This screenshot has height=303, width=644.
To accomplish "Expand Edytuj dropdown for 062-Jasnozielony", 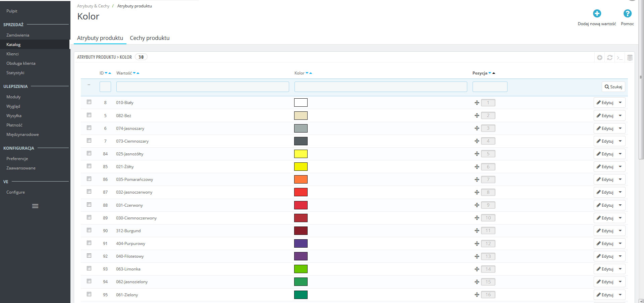I will [x=621, y=282].
